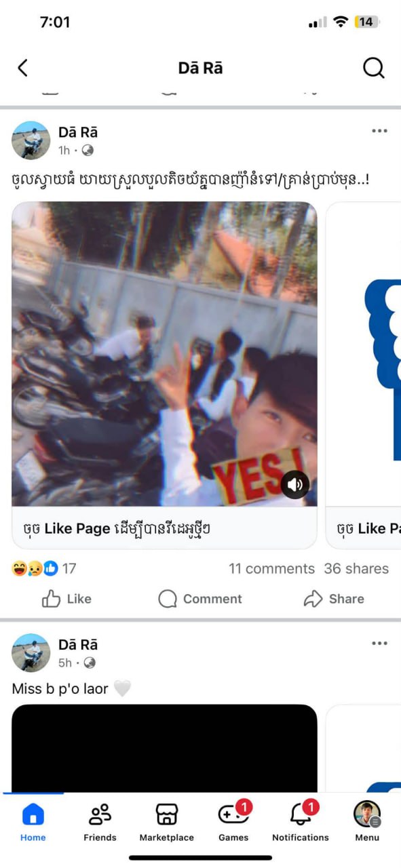The image size is (401, 868).
Task: Open the 36 shares link
Action: pos(356,568)
